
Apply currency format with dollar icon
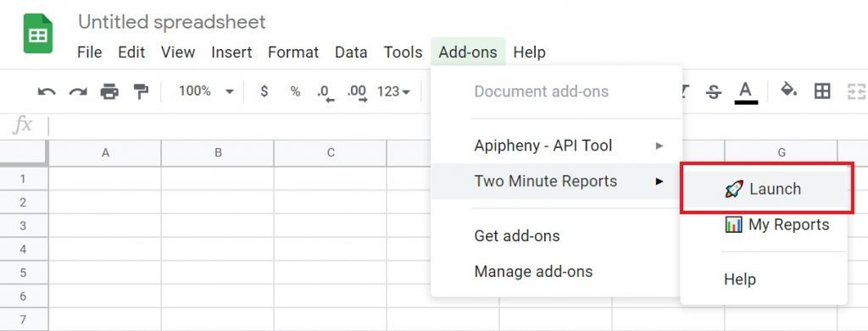click(x=264, y=91)
